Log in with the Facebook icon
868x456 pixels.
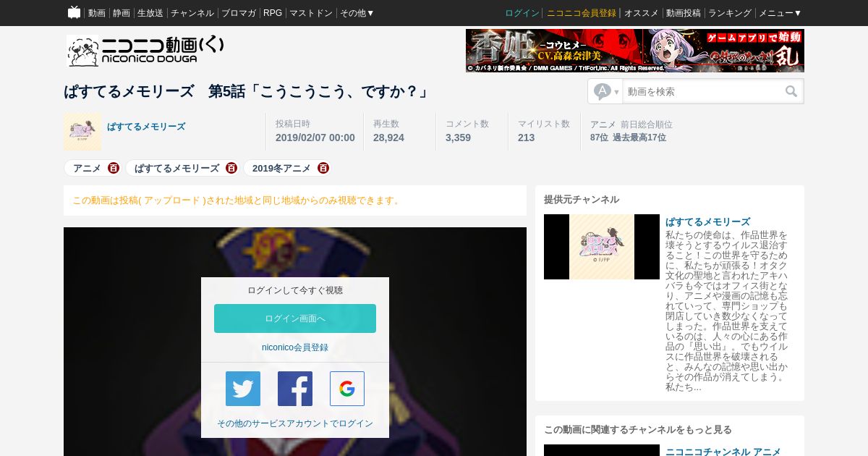295,389
